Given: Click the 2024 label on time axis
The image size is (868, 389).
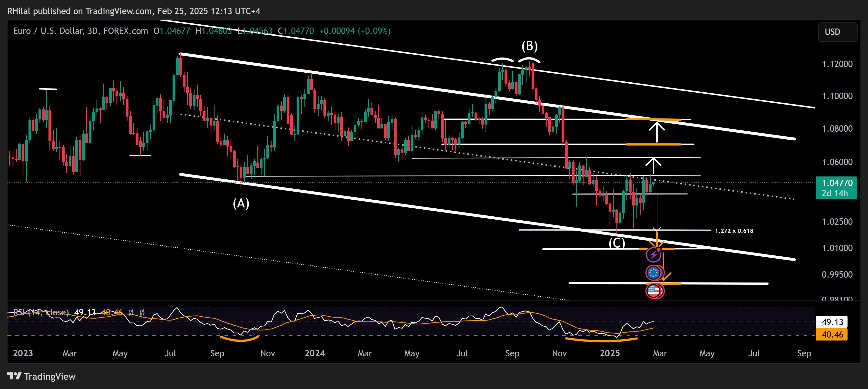Looking at the screenshot, I should pyautogui.click(x=315, y=353).
